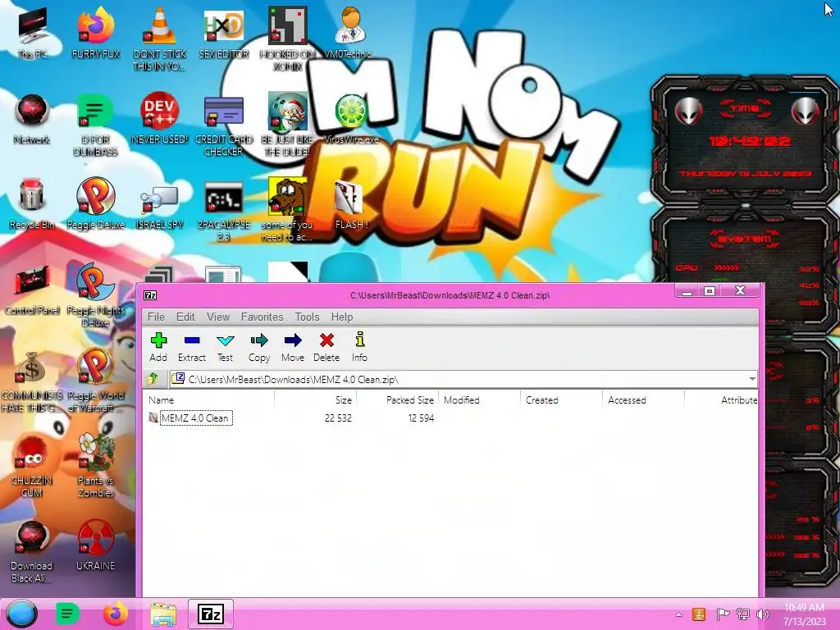
Task: Open the View menu
Action: click(x=218, y=317)
